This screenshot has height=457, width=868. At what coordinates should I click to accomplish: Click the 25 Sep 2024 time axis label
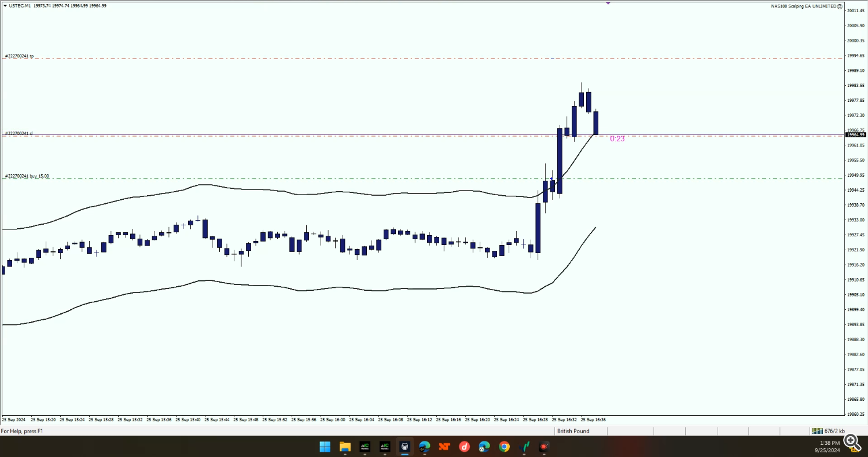coord(14,419)
